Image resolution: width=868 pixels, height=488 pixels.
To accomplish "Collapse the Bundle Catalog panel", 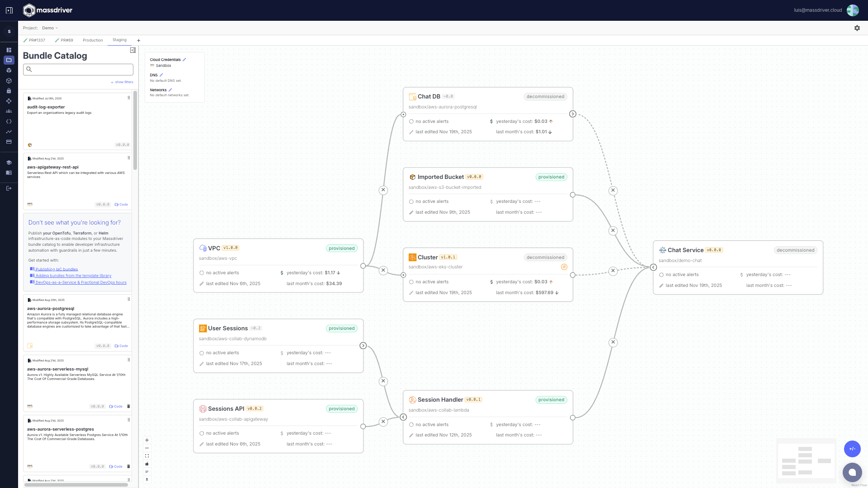I will click(x=132, y=50).
